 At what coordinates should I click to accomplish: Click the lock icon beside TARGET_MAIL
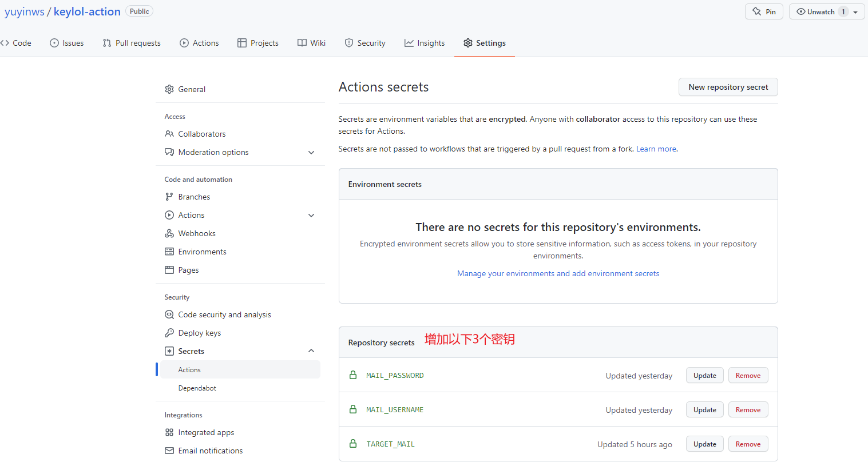[353, 444]
